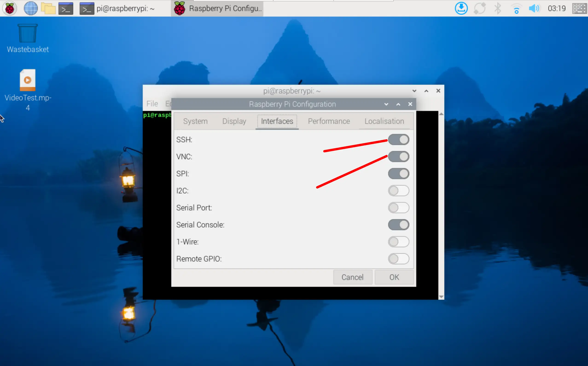Click the Remote GPIO label

(x=199, y=259)
